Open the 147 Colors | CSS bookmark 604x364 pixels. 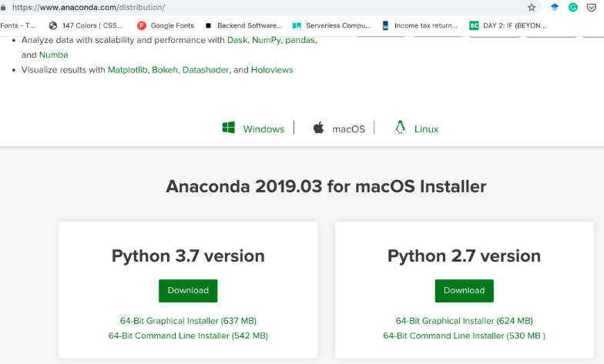coord(86,25)
